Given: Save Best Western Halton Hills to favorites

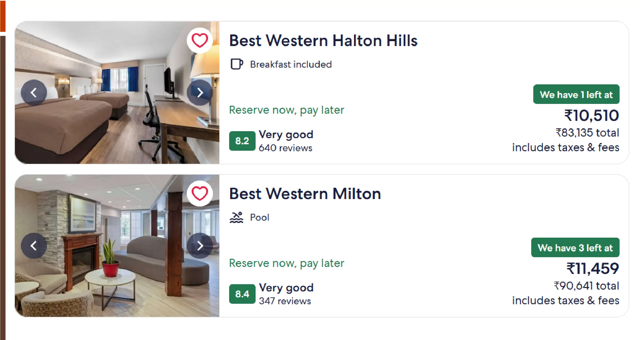Looking at the screenshot, I should pos(200,40).
